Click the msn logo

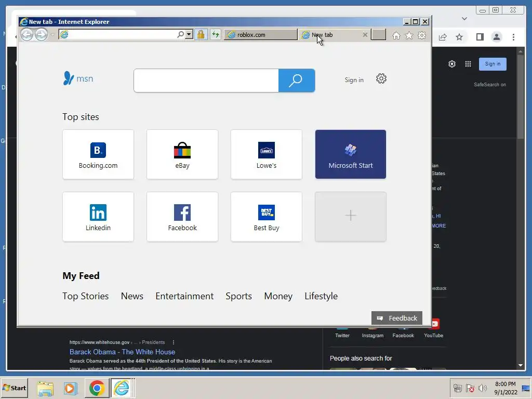78,78
